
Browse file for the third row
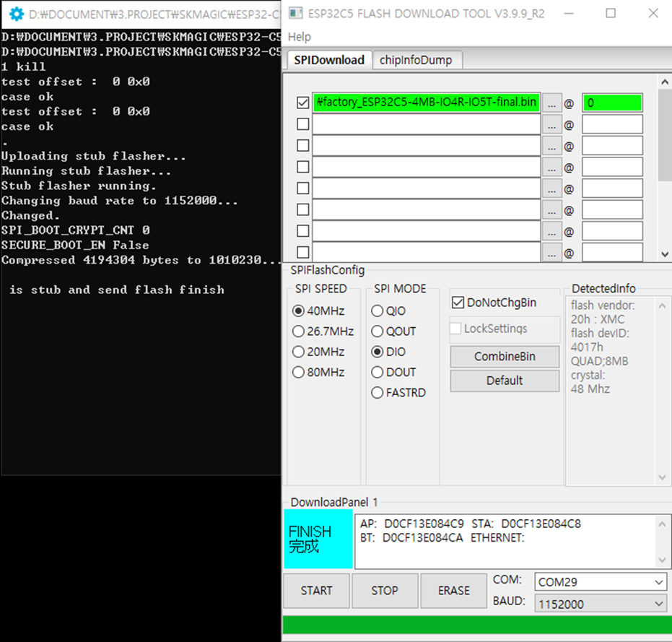[551, 146]
